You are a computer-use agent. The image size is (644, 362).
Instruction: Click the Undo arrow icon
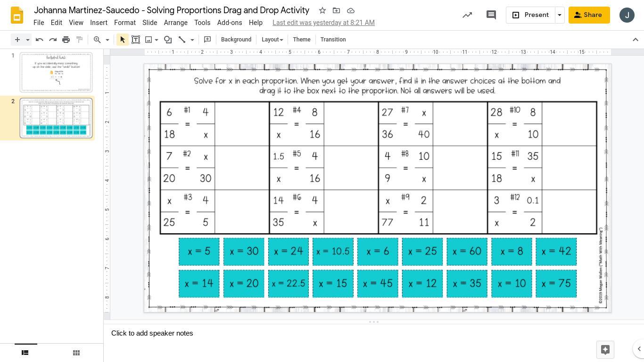tap(40, 40)
